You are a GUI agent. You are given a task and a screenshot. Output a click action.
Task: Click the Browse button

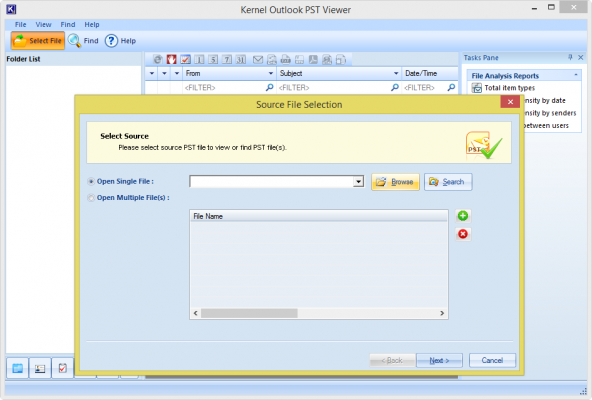point(395,182)
